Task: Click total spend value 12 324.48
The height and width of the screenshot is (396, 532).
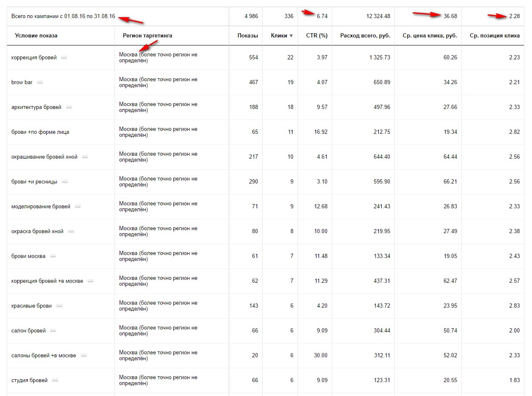Action: (x=378, y=16)
